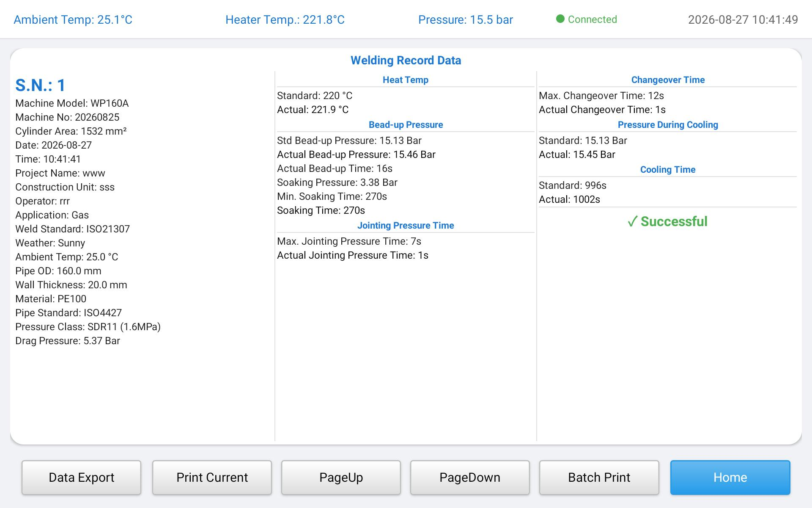Click the green Connected status dot

(x=560, y=19)
